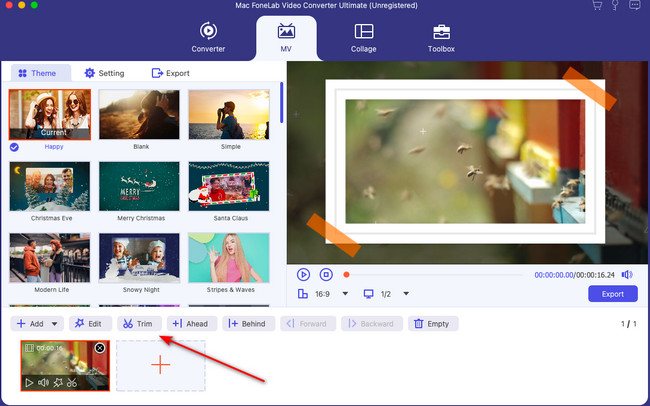Open the Toolbox tab
650x406 pixels.
click(x=441, y=38)
